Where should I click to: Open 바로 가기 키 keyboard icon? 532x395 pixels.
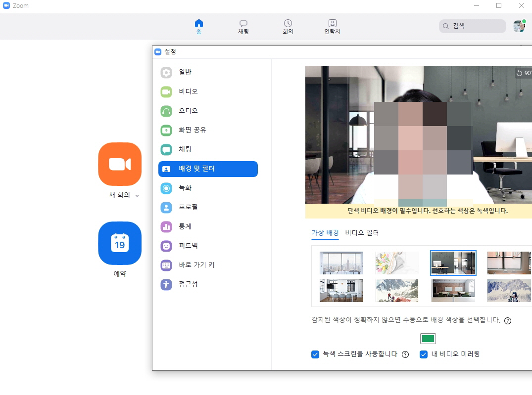tap(166, 265)
